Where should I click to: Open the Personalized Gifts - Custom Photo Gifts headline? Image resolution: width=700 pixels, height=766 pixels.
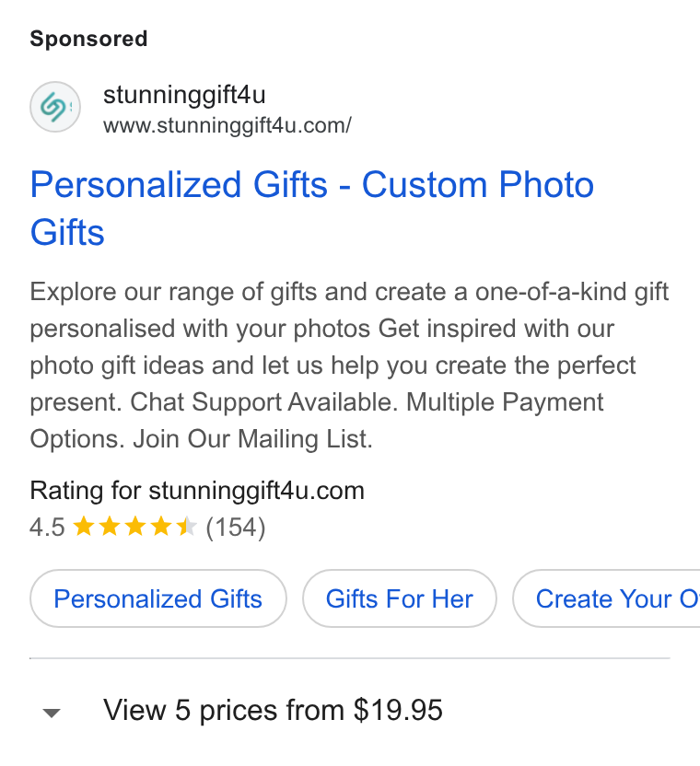tap(312, 208)
